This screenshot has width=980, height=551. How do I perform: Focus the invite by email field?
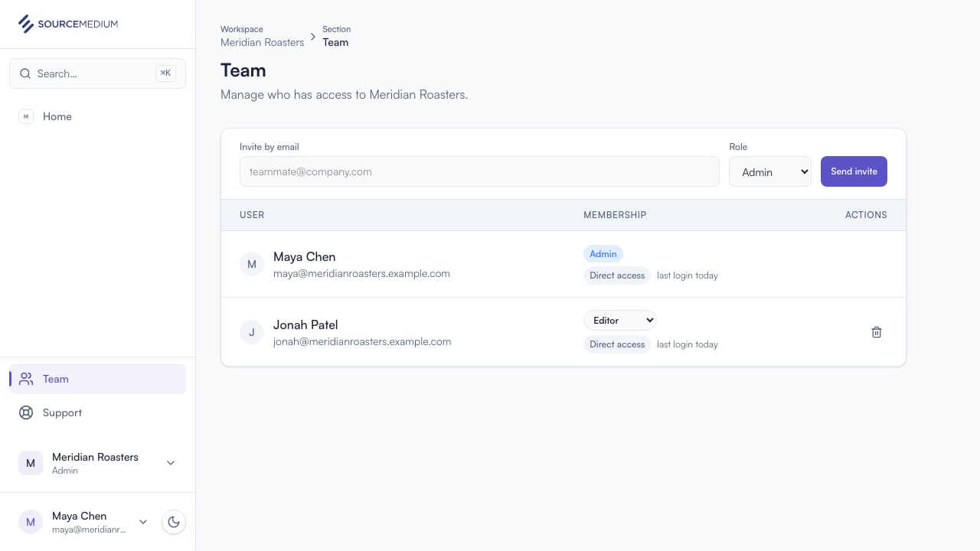[479, 171]
